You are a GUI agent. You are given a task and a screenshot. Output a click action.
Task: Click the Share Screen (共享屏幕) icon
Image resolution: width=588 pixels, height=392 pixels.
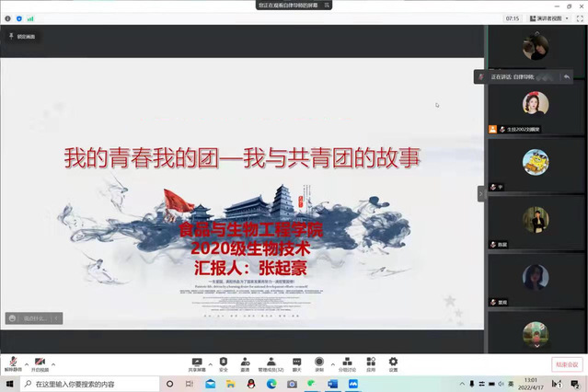197,363
